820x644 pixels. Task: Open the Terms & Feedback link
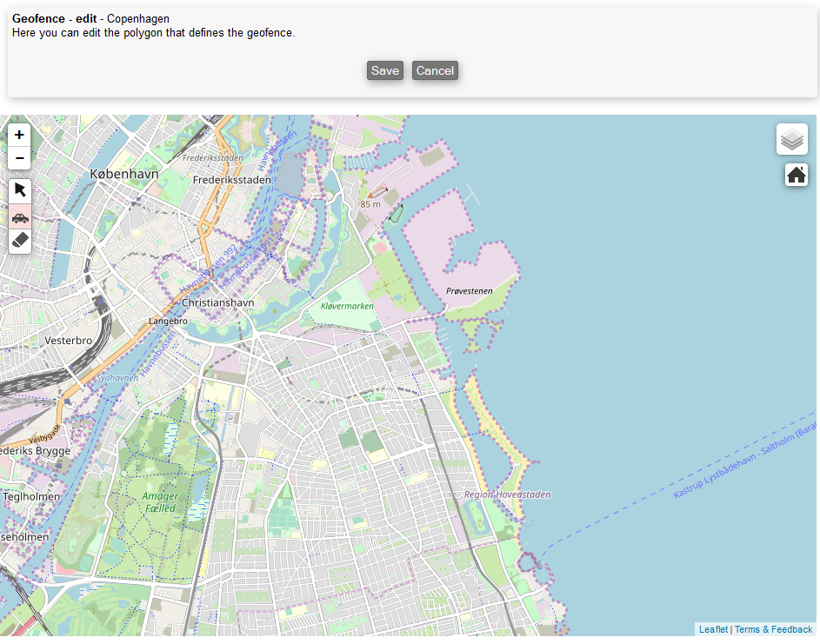(x=773, y=629)
